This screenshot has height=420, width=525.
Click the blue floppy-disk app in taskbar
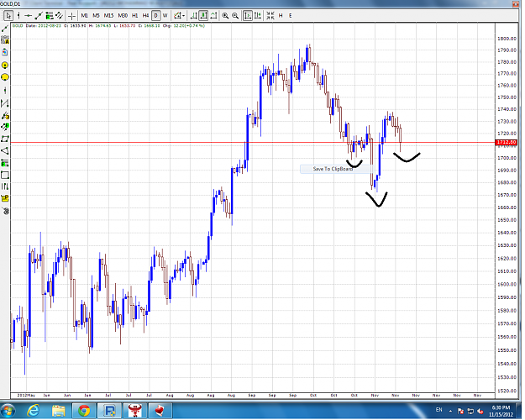(109, 411)
